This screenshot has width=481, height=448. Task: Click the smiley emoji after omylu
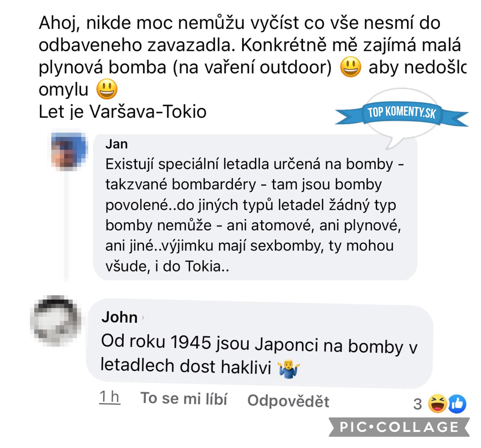click(x=107, y=89)
